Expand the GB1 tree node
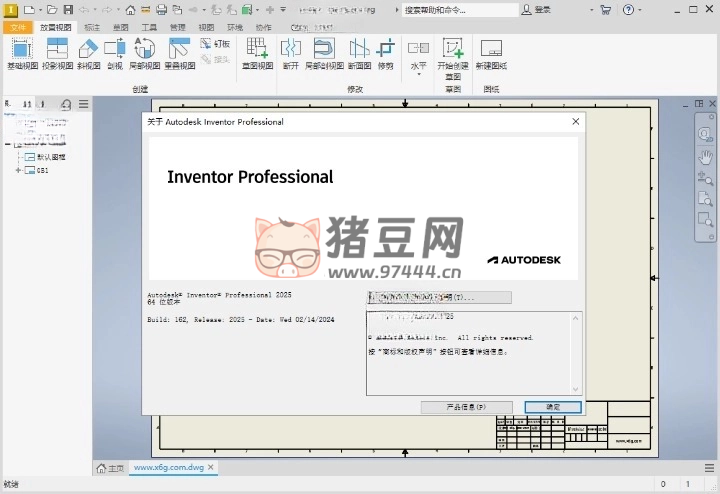The width and height of the screenshot is (720, 494). [x=17, y=171]
